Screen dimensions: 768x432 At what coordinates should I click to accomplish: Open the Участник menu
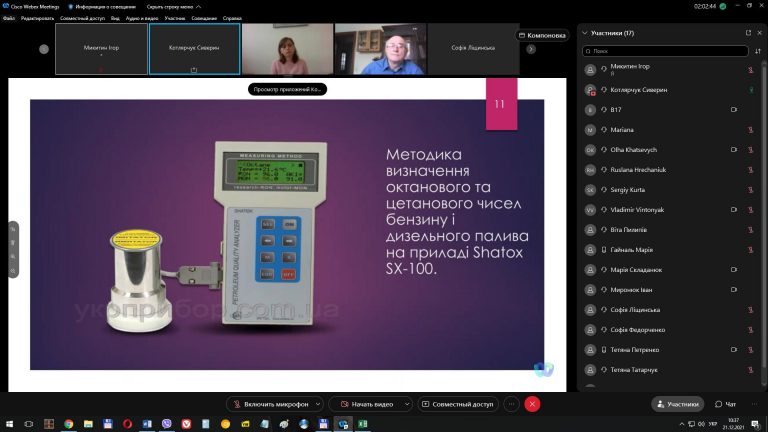175,18
